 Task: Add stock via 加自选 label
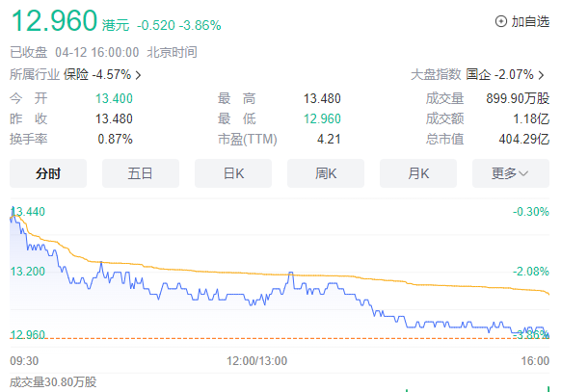click(530, 21)
